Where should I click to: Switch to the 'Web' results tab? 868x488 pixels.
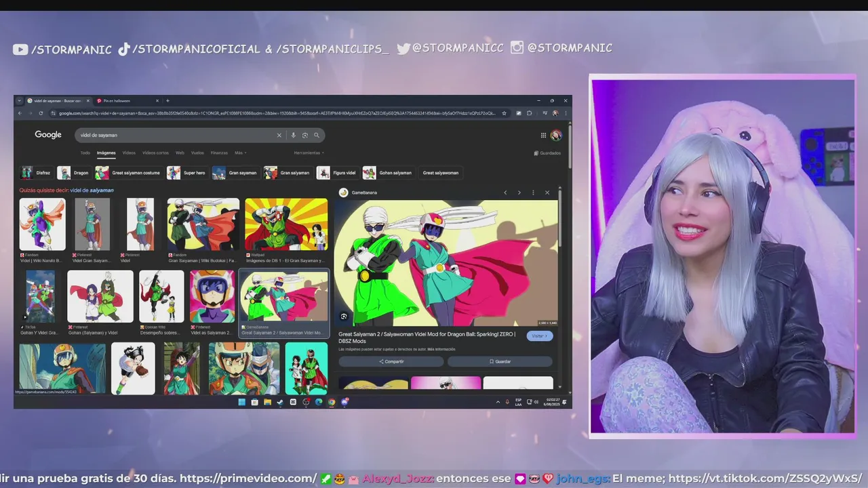[180, 152]
